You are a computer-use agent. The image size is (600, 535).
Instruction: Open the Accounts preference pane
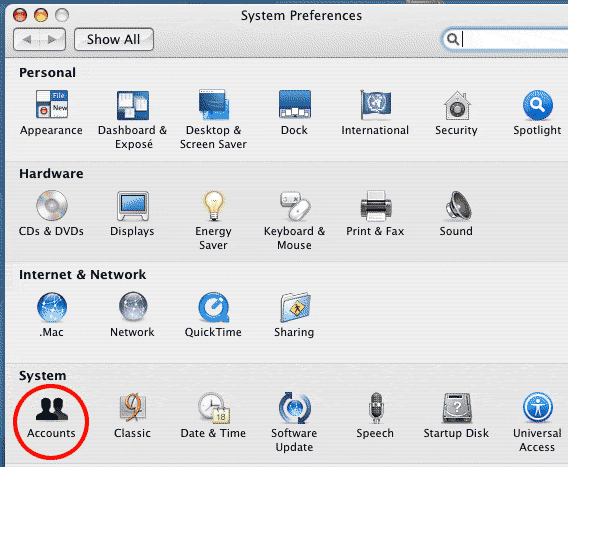click(51, 408)
